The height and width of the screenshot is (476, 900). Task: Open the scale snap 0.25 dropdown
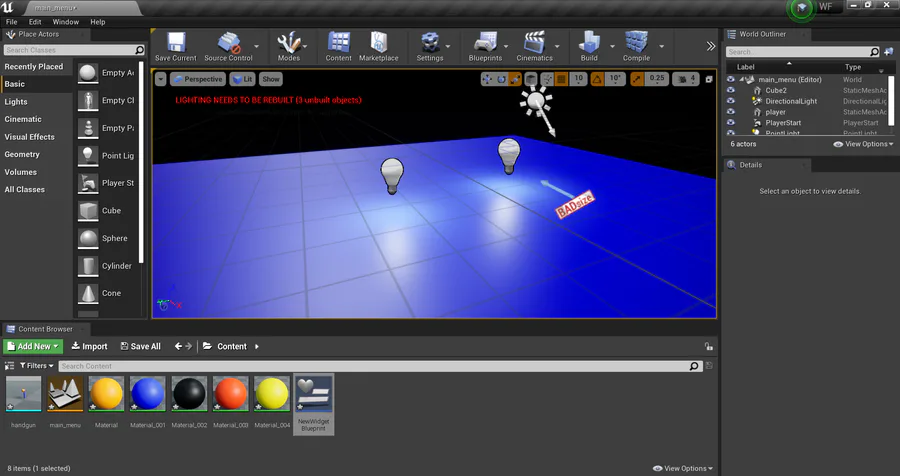(x=657, y=79)
